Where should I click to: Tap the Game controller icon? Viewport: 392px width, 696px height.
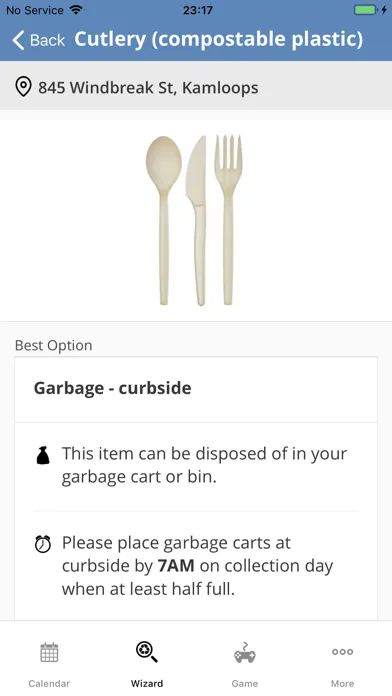click(x=245, y=652)
